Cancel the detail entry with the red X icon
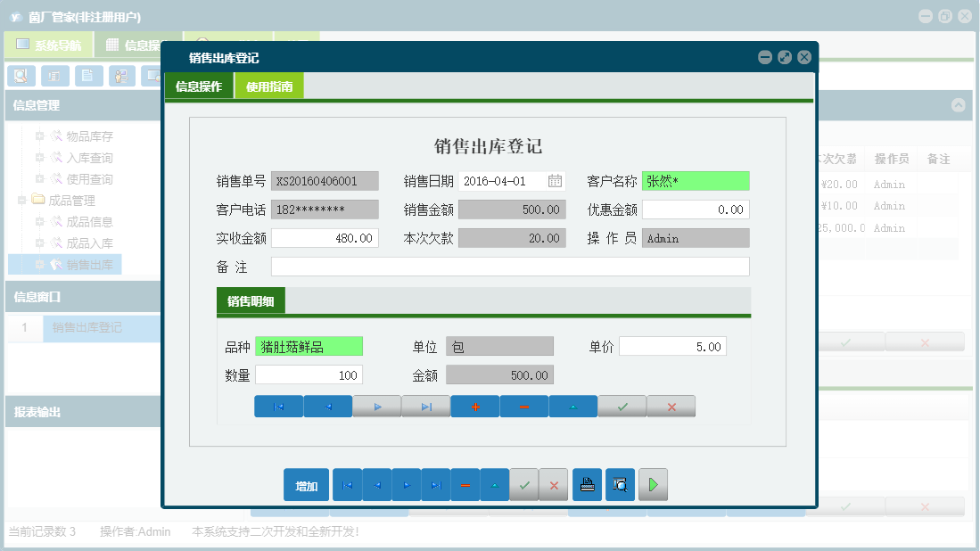Image resolution: width=980 pixels, height=551 pixels. tap(671, 406)
